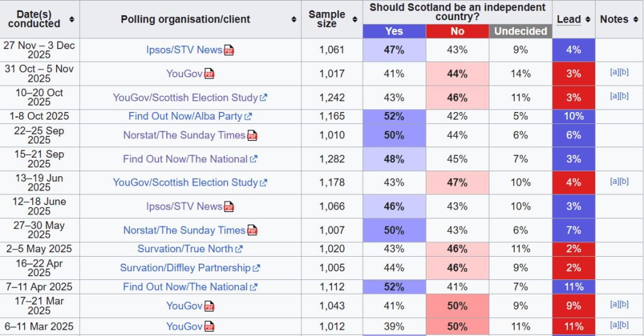Viewport: 644px width, 336px height.
Task: Click external link icon beside Survation/True North
Action: pyautogui.click(x=240, y=249)
